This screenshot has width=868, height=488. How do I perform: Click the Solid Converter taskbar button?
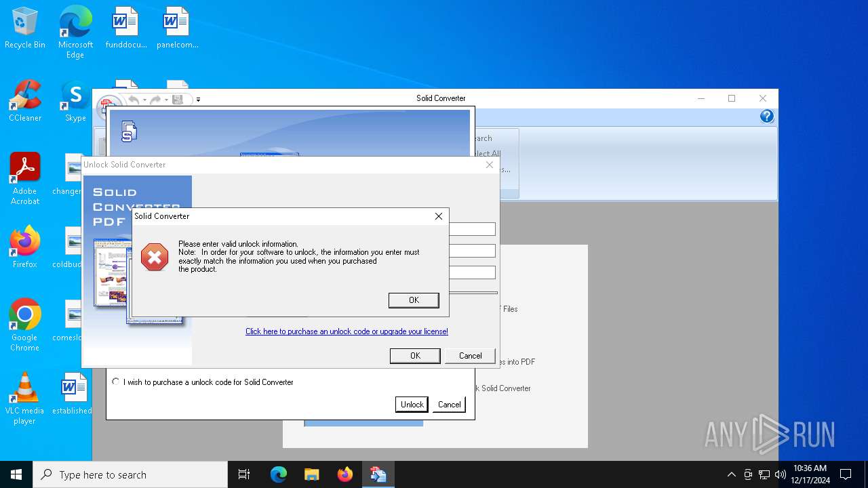click(x=378, y=474)
